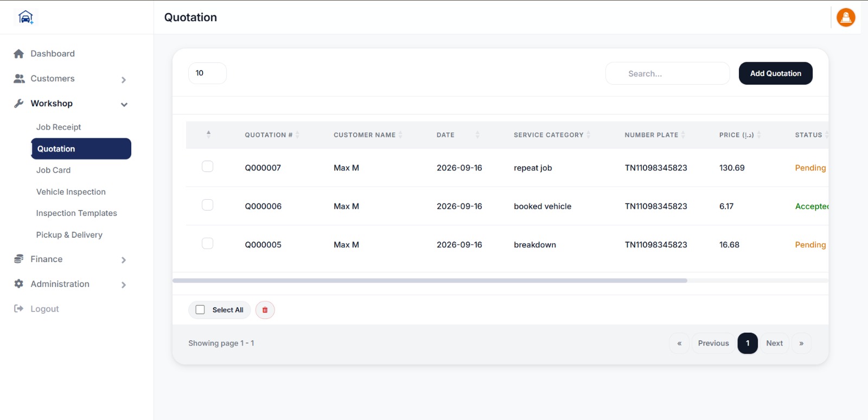Open Vehicle Inspection in sidebar
The height and width of the screenshot is (420, 868).
coord(71,192)
